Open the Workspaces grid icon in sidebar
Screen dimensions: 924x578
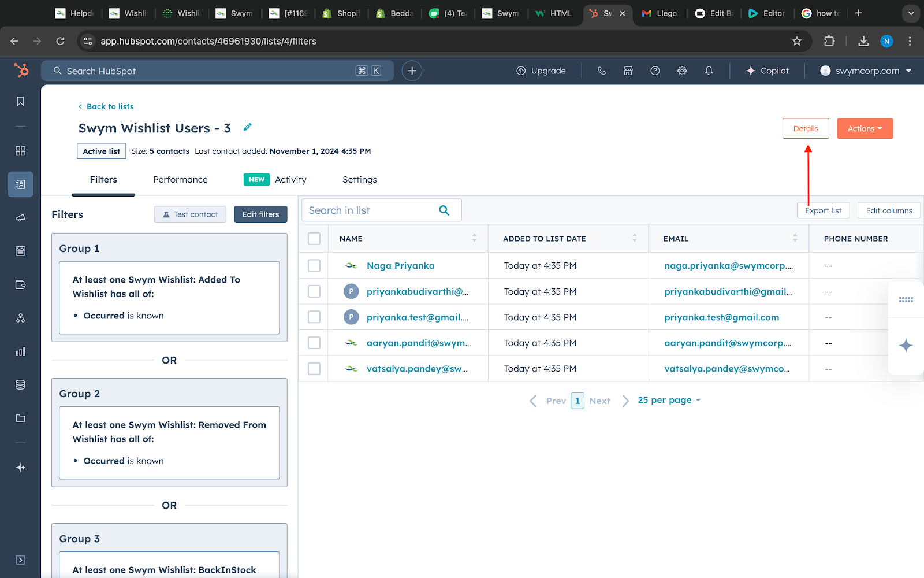coord(20,151)
